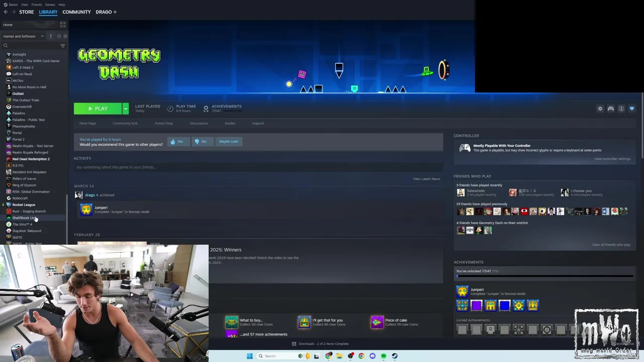644x362 pixels.
Task: Click View Latest News link
Action: click(426, 179)
